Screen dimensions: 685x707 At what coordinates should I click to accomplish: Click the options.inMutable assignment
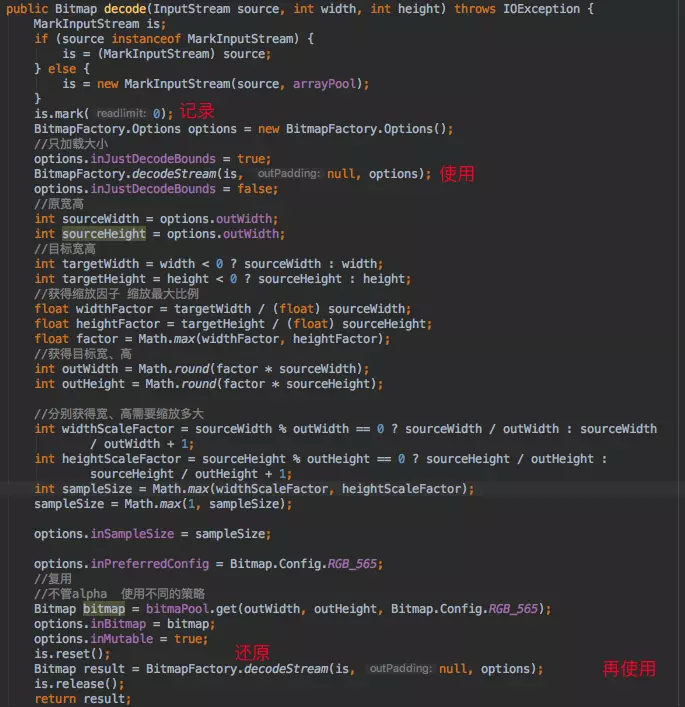[x=121, y=639]
